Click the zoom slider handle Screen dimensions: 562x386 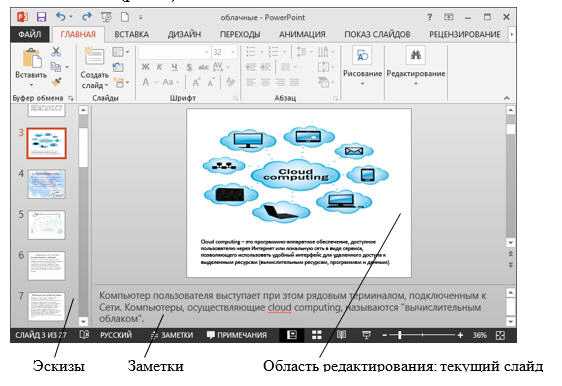(x=400, y=335)
